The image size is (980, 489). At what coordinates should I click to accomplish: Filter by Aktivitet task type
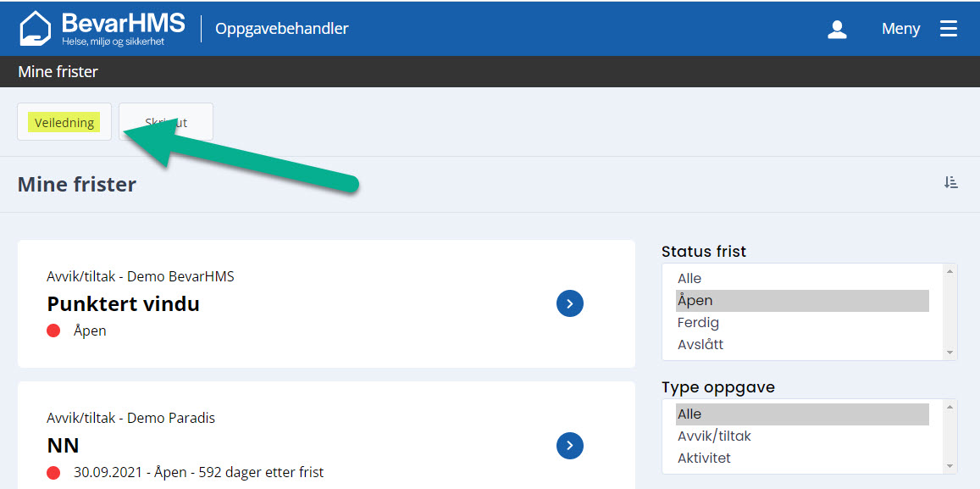point(704,458)
